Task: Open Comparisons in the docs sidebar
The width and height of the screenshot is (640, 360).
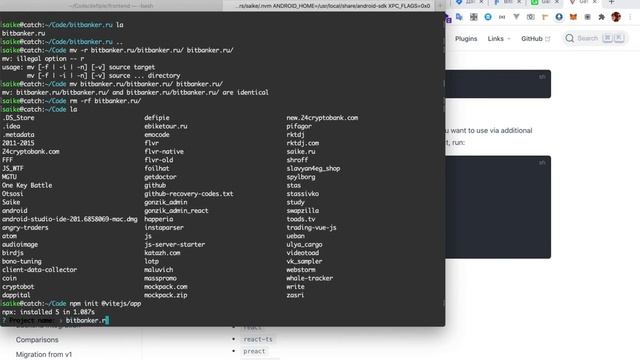Action: 37,340
